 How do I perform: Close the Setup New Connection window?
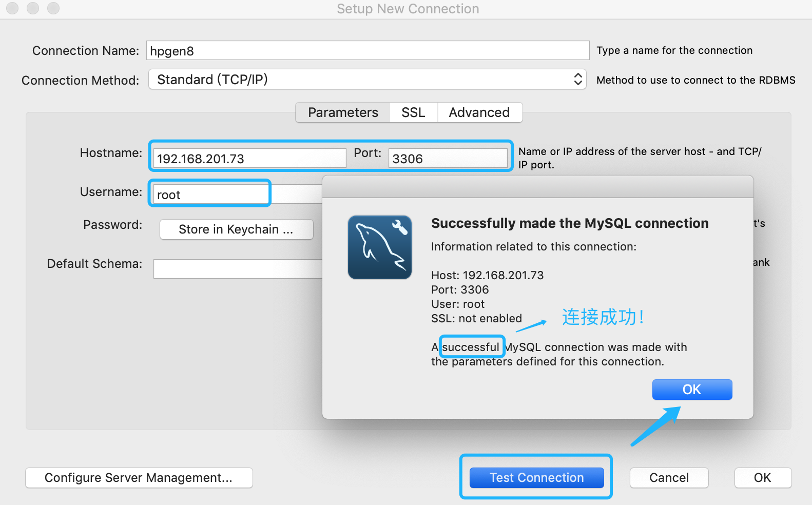coord(12,8)
